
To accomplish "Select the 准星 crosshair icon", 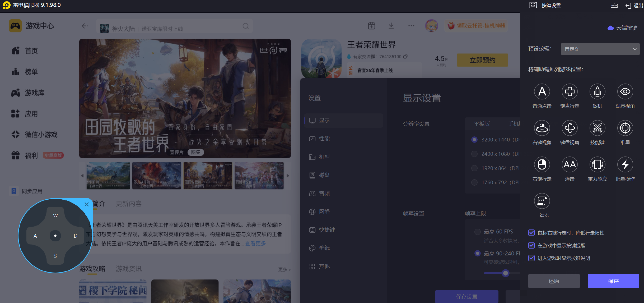I will (625, 128).
